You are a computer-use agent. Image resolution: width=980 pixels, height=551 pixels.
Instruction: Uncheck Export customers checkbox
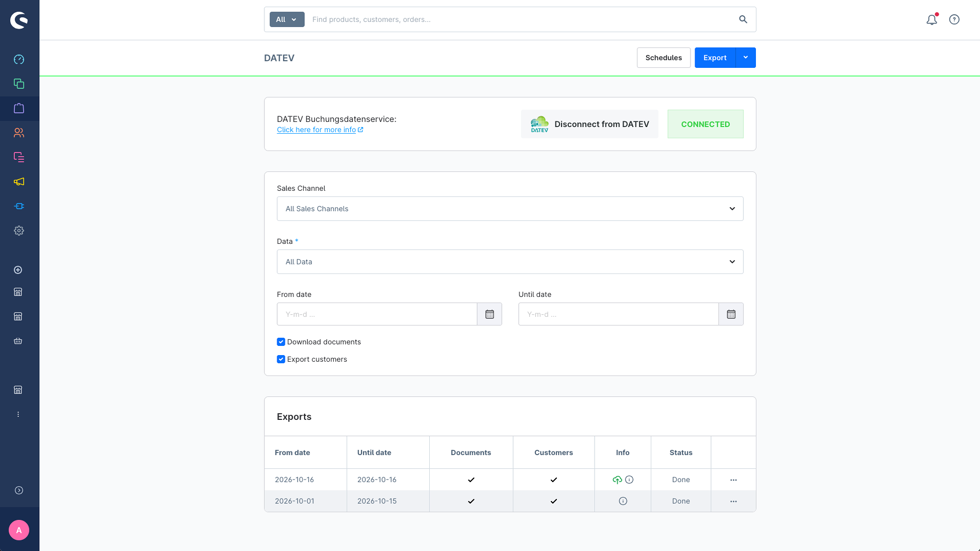pyautogui.click(x=281, y=359)
